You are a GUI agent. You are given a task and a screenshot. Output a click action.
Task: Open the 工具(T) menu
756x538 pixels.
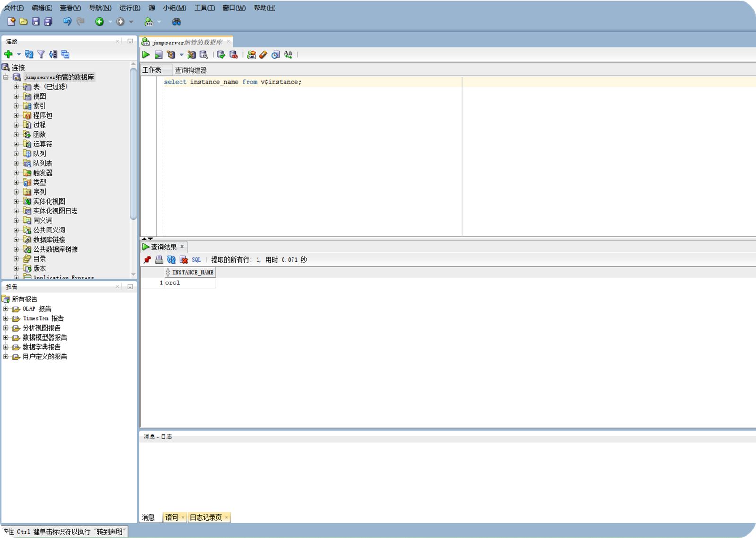[x=204, y=8]
